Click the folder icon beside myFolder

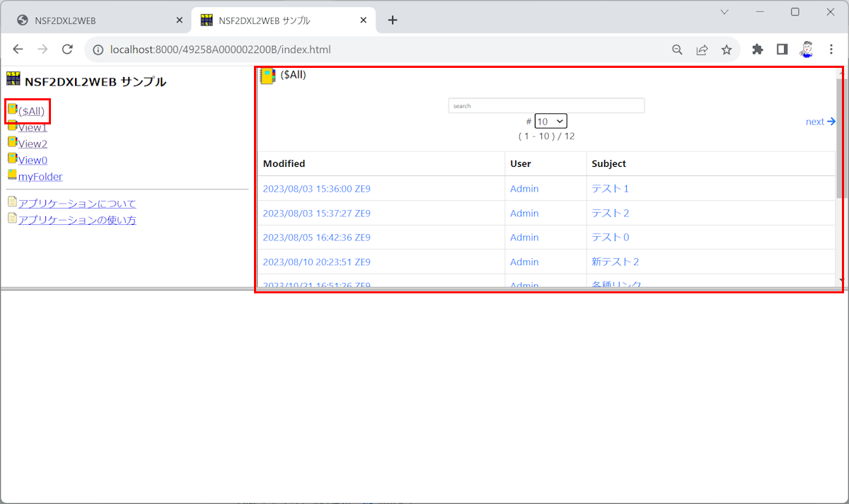[x=12, y=175]
